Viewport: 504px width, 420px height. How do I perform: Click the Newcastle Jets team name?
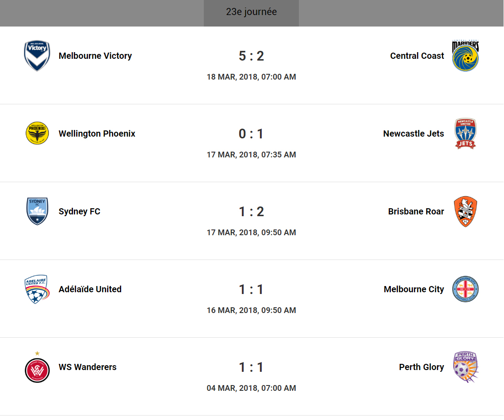pyautogui.click(x=413, y=134)
